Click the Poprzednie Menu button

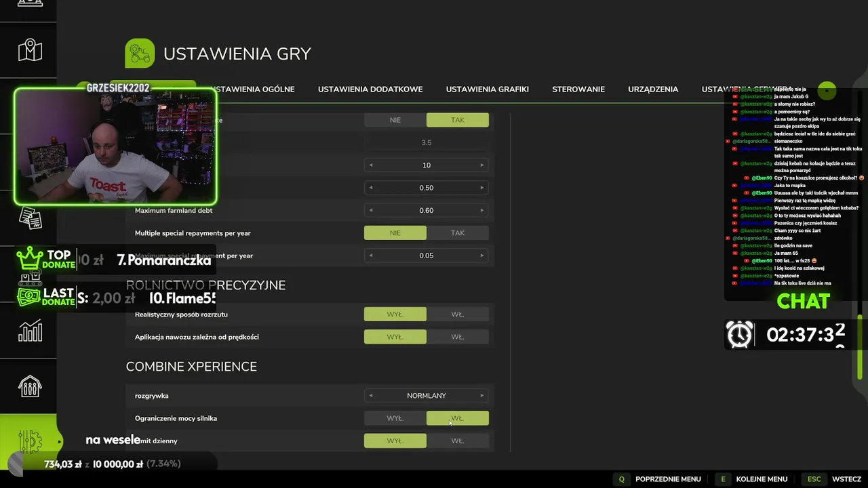point(668,479)
